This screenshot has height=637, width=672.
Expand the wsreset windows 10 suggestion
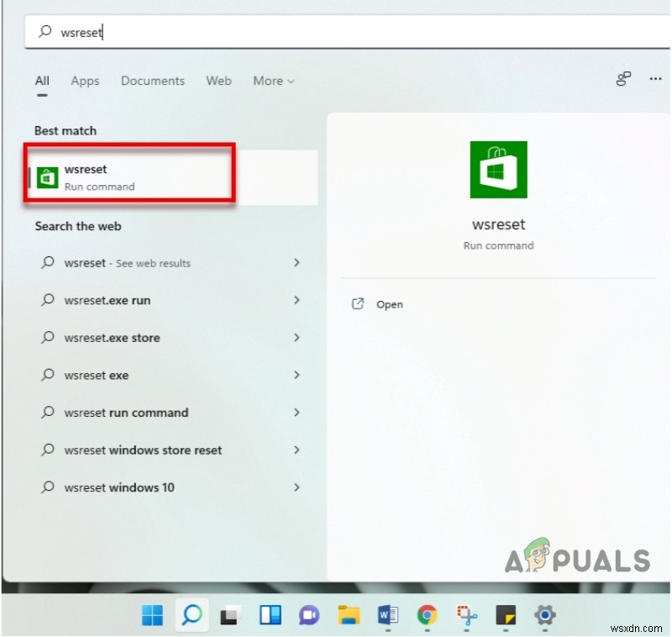(x=297, y=487)
